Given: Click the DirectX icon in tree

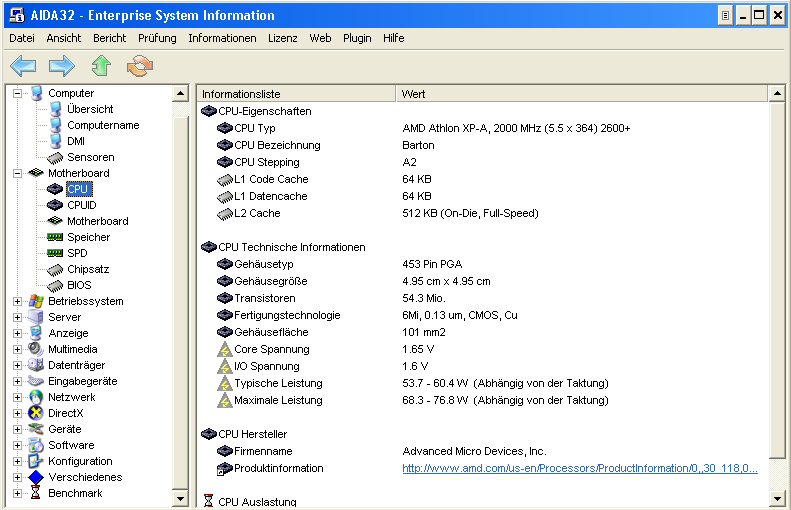Looking at the screenshot, I should click(x=36, y=413).
